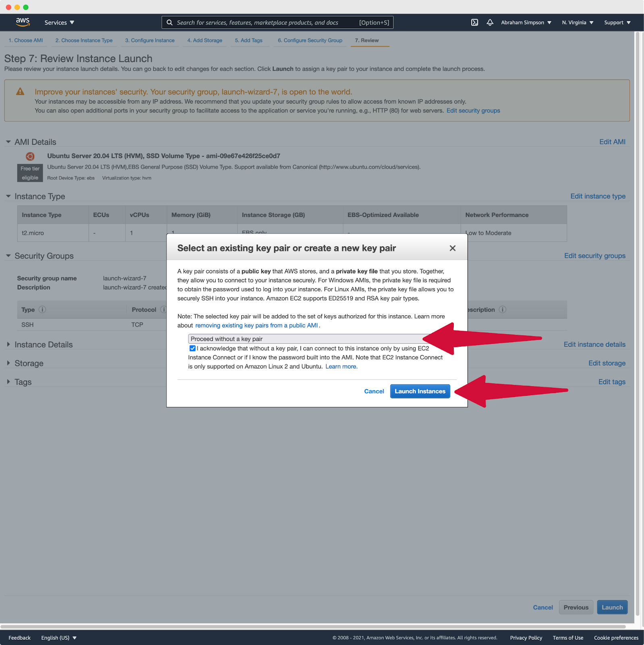Image resolution: width=644 pixels, height=645 pixels.
Task: Go to 2. Choose Instance Type step
Action: (84, 40)
